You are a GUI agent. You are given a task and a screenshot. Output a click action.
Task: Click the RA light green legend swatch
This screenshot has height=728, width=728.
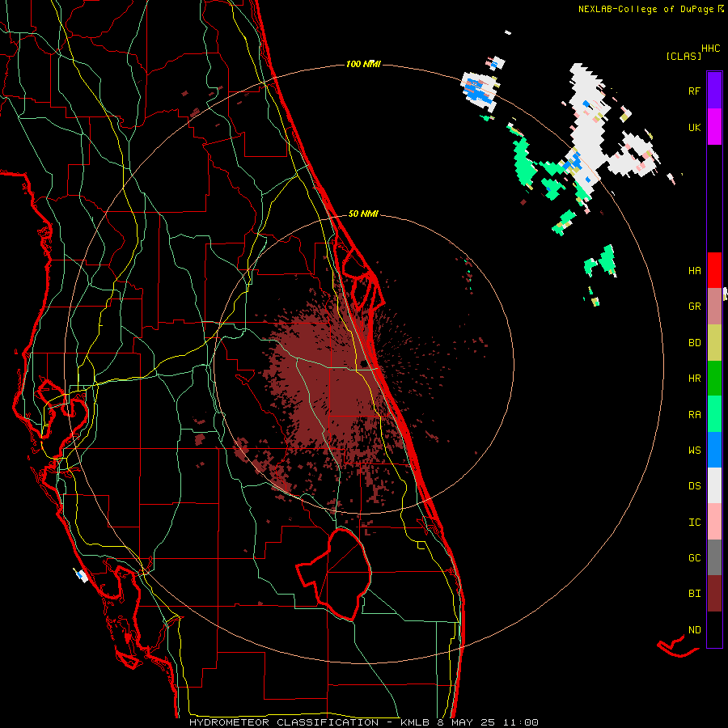714,414
